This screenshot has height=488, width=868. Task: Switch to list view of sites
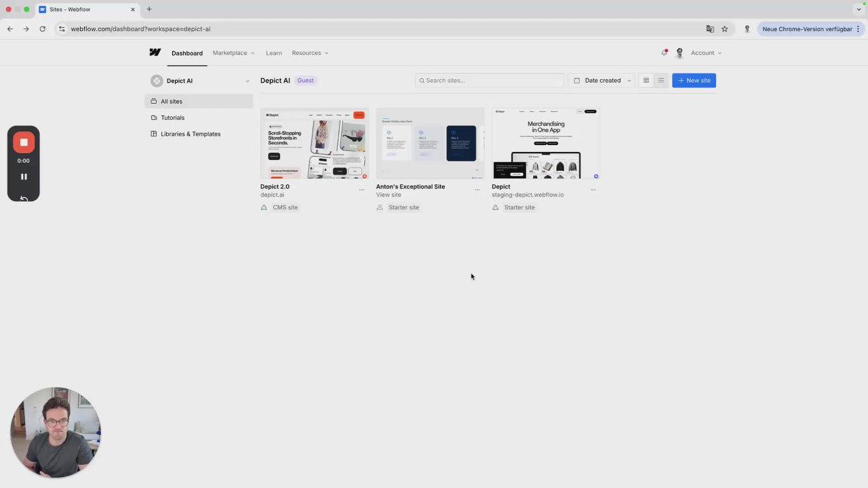pyautogui.click(x=661, y=80)
